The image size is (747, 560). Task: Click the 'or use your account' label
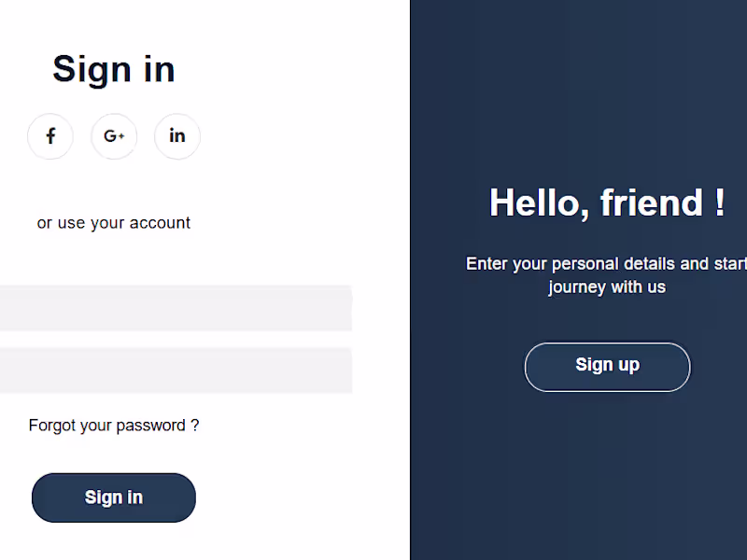pos(114,222)
